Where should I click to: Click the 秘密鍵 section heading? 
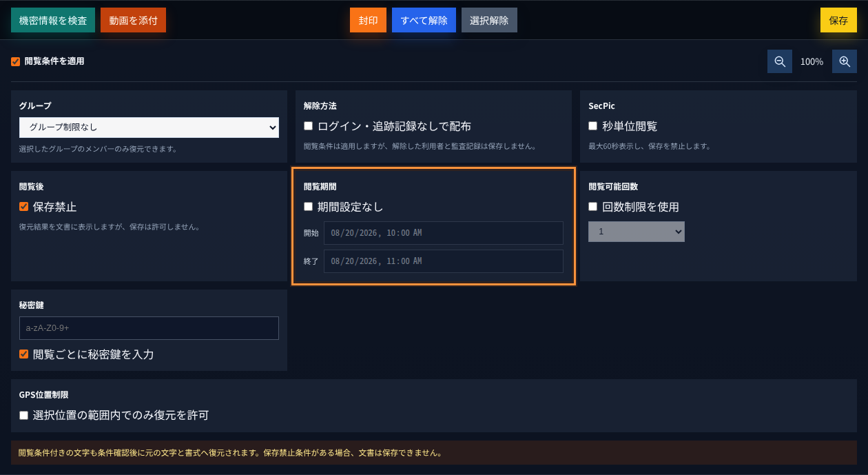[x=32, y=305]
